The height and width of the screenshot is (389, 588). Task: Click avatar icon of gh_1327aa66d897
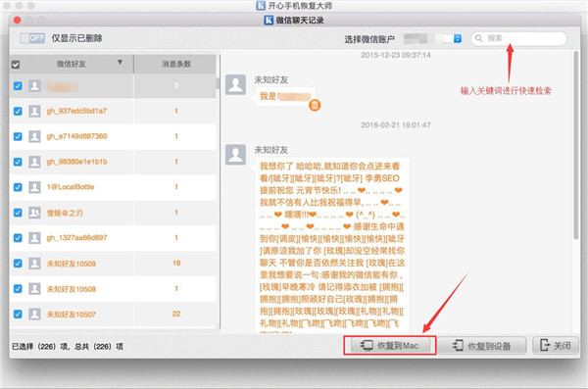34,238
